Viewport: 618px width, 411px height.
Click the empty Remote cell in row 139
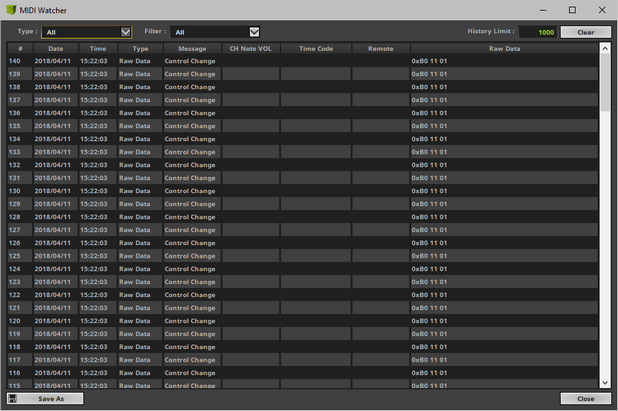coord(381,74)
